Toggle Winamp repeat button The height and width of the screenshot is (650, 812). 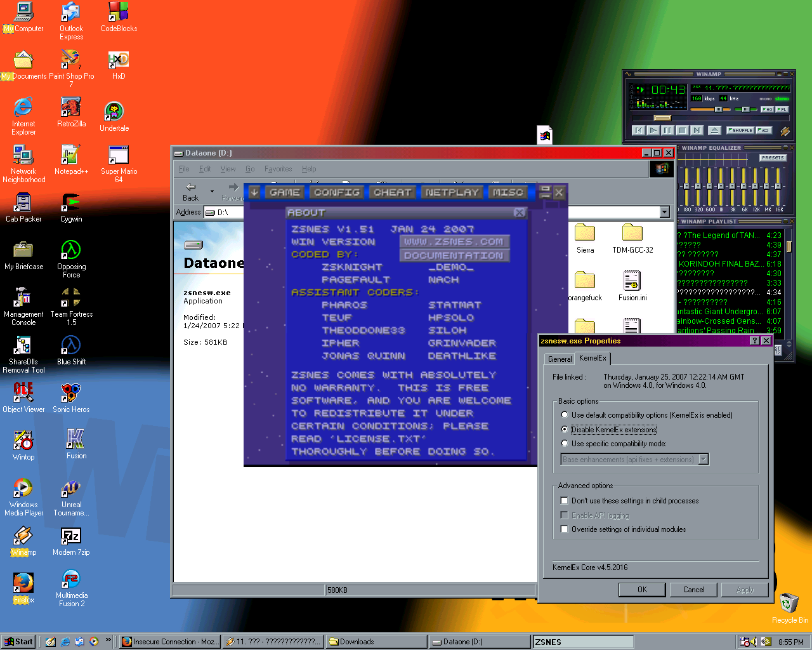pos(764,130)
